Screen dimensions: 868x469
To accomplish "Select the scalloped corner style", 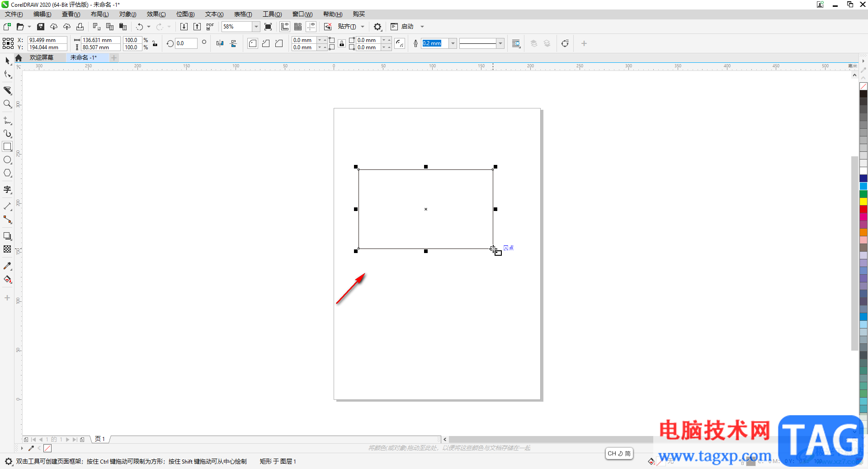I will (266, 43).
